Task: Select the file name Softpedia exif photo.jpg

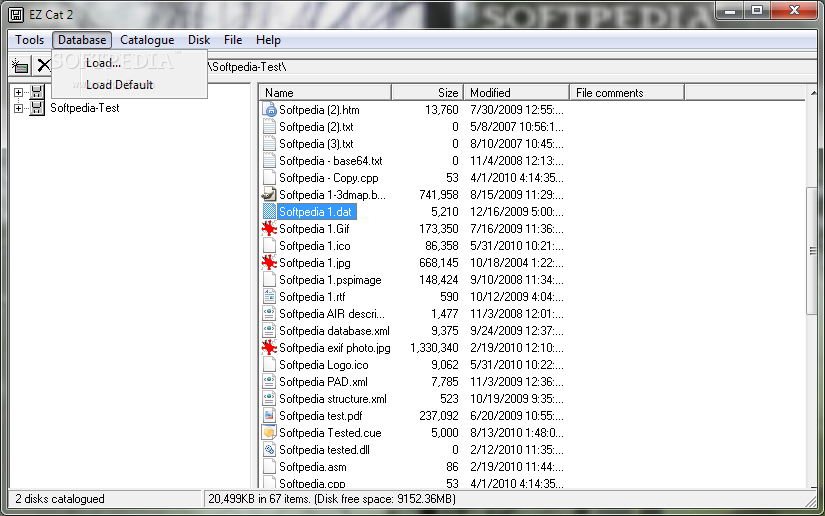Action: point(335,348)
